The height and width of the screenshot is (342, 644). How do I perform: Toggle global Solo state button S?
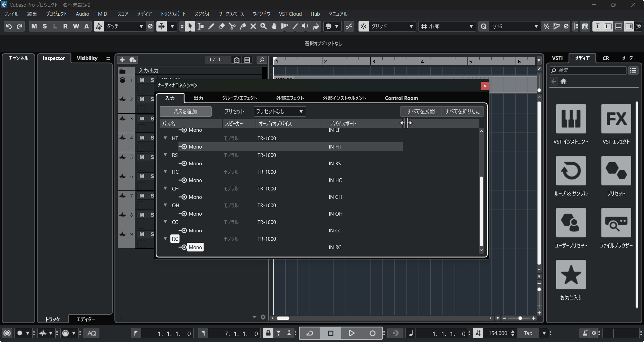pyautogui.click(x=45, y=26)
